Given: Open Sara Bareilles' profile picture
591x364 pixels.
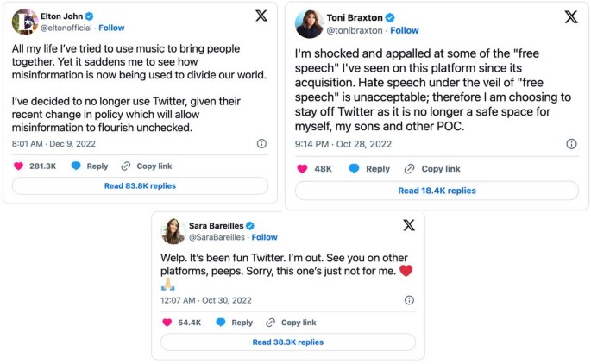Looking at the screenshot, I should pyautogui.click(x=173, y=230).
